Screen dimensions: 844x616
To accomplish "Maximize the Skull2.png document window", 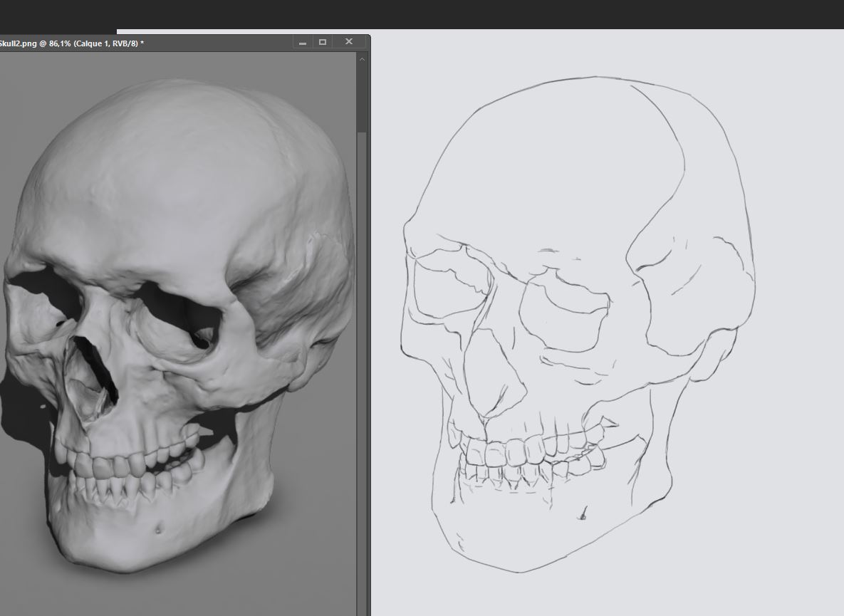I will (323, 43).
